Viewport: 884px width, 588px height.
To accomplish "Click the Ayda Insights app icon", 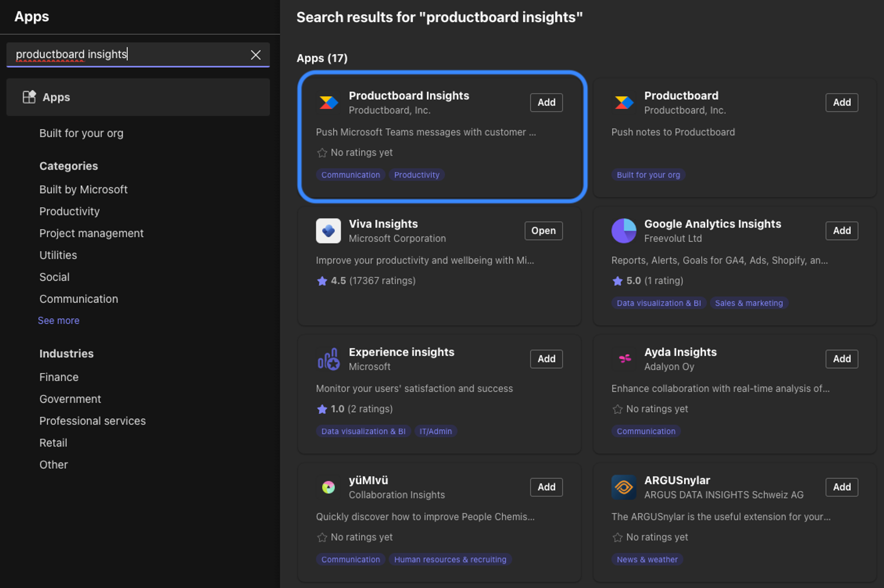I will 625,359.
